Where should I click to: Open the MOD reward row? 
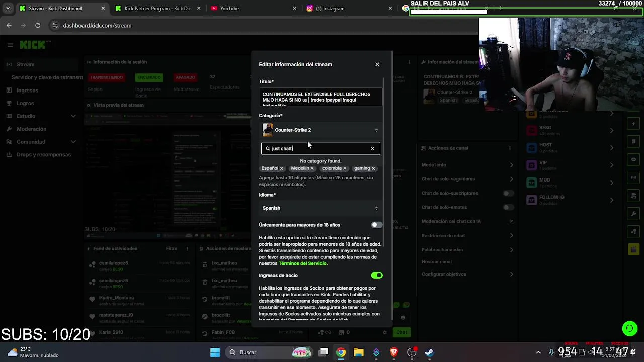[570, 183]
